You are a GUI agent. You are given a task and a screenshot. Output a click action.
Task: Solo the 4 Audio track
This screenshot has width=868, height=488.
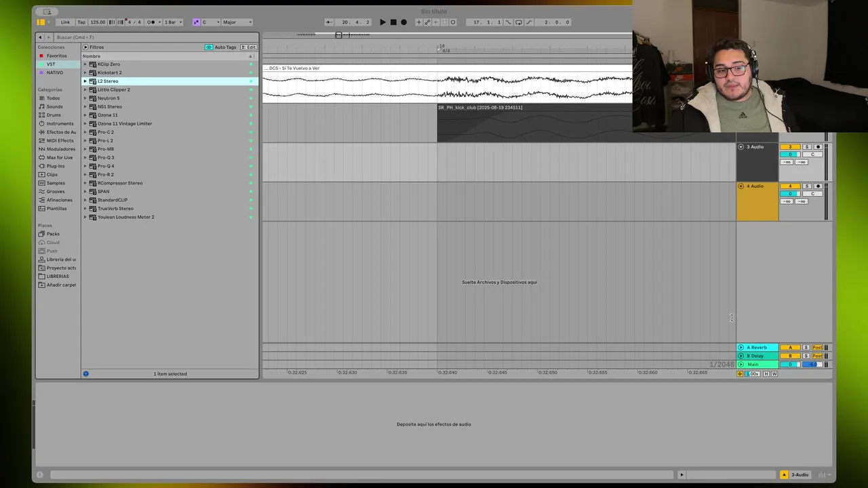coord(807,186)
